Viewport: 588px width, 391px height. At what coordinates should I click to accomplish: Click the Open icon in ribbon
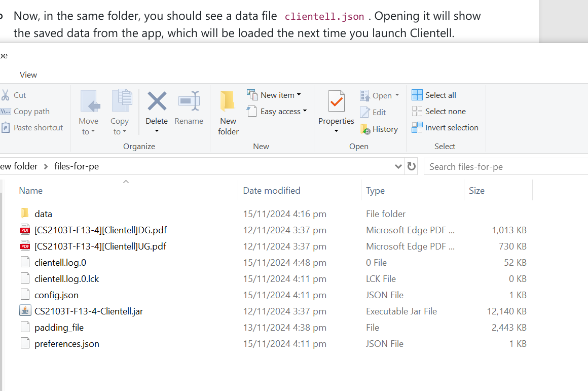(x=364, y=95)
